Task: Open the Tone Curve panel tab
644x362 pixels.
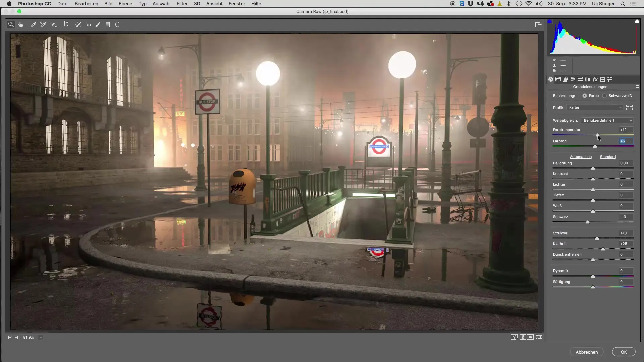Action: (558, 79)
